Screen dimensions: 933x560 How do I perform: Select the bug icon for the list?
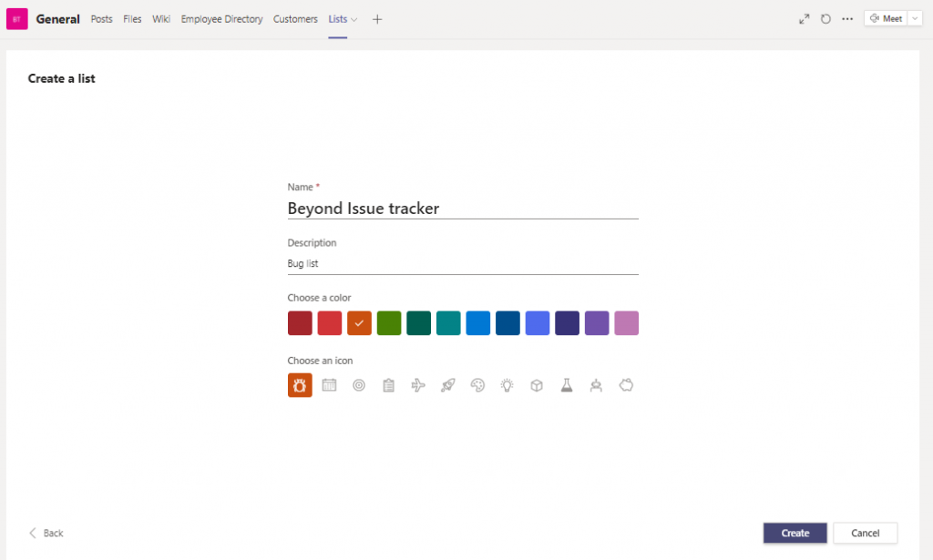[x=300, y=385]
